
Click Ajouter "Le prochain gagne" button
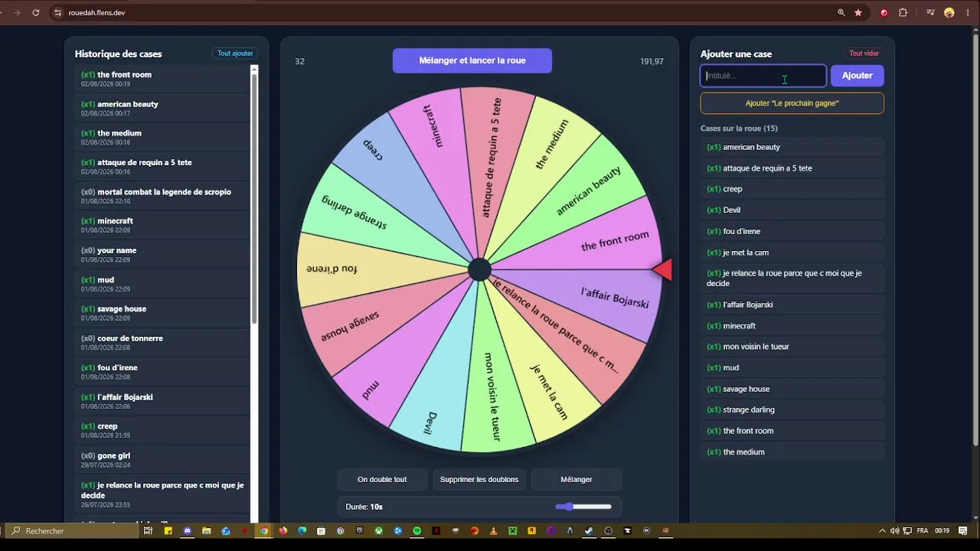(792, 103)
